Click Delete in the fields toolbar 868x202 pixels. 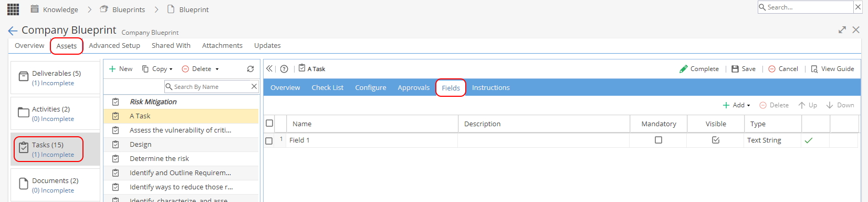click(x=774, y=105)
